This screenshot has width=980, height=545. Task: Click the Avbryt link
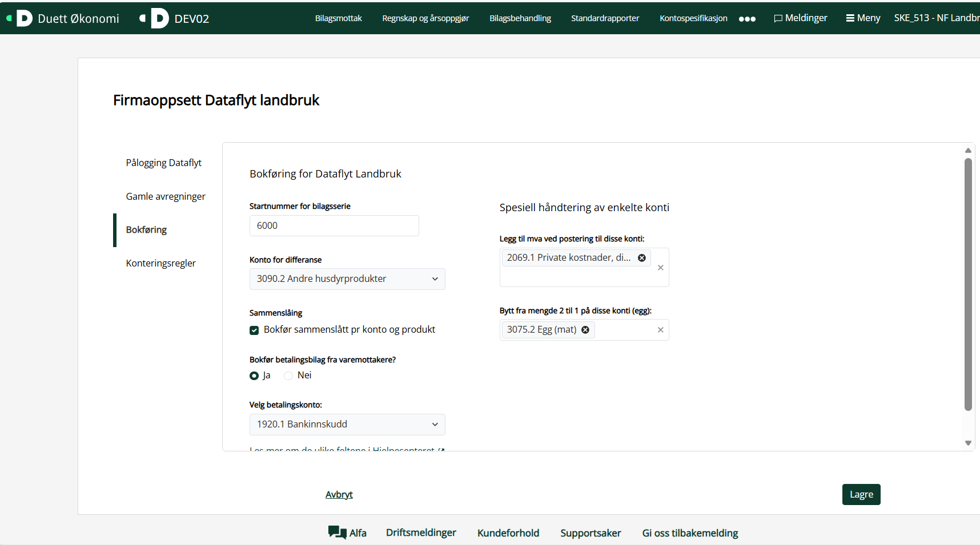tap(339, 495)
